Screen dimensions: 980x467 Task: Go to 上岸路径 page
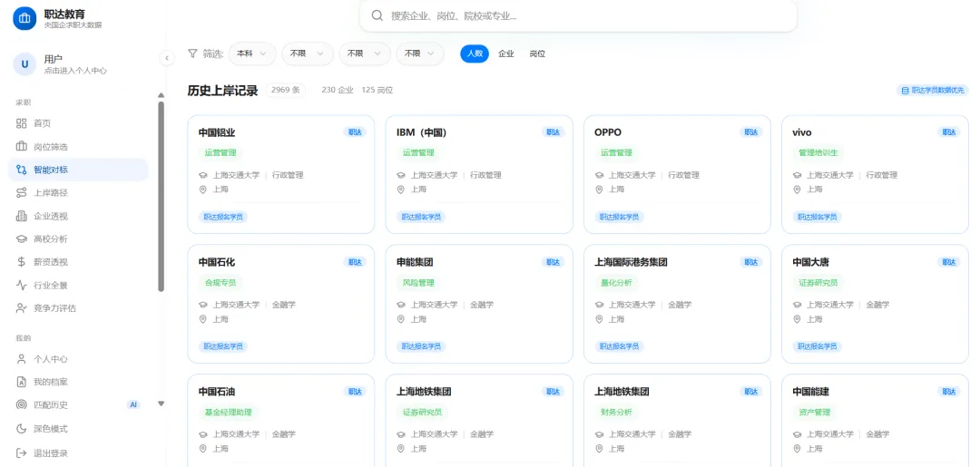78,193
